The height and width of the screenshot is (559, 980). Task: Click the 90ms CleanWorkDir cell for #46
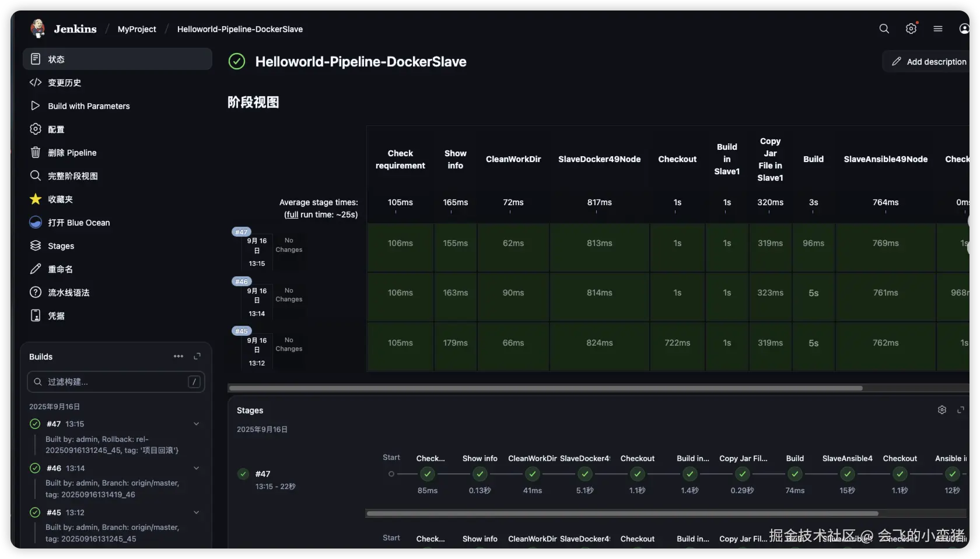point(513,297)
